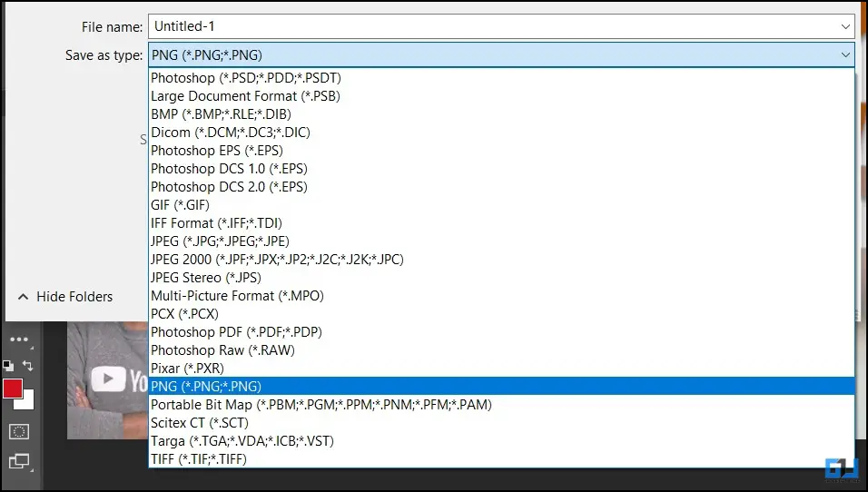The image size is (868, 492).
Task: Select Photoshop DCS 2.0 (*.EPS)
Action: [x=501, y=187]
